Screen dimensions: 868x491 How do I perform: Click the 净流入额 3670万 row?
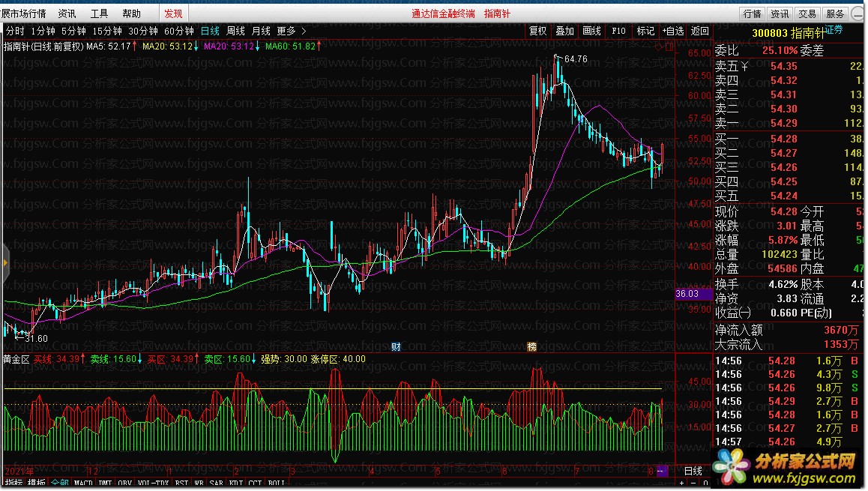787,330
